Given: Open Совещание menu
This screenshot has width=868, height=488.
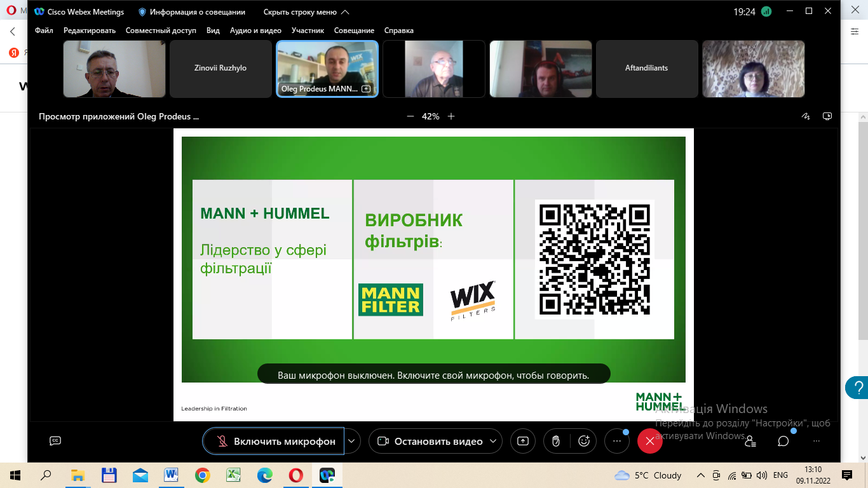Looking at the screenshot, I should (354, 30).
